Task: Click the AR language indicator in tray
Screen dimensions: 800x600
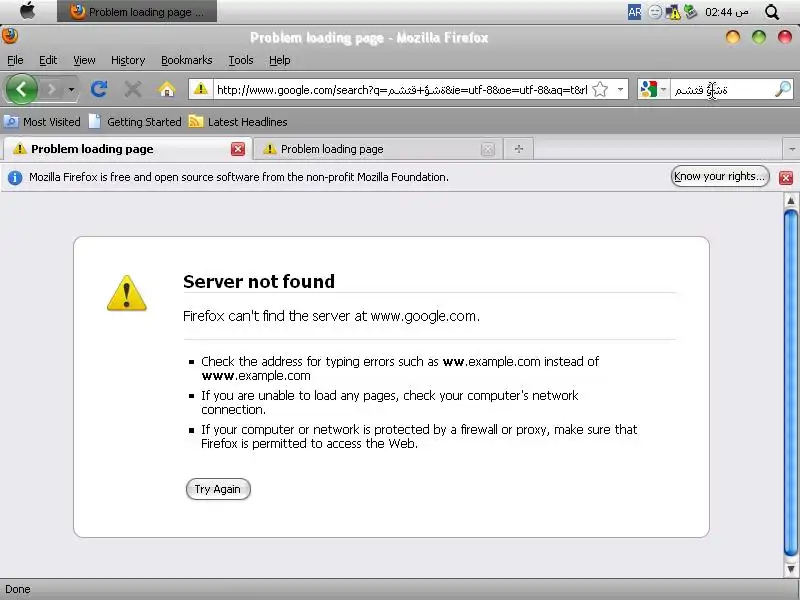Action: [634, 12]
